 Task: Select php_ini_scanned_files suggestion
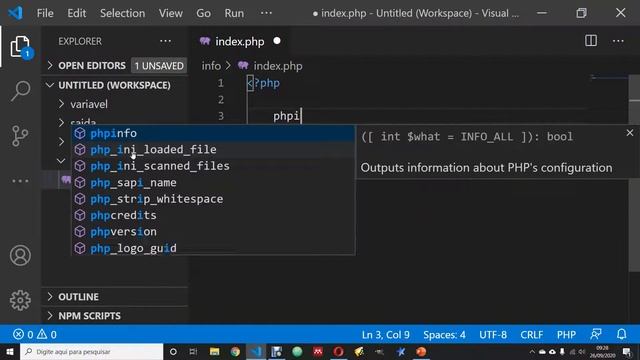[x=214, y=166]
